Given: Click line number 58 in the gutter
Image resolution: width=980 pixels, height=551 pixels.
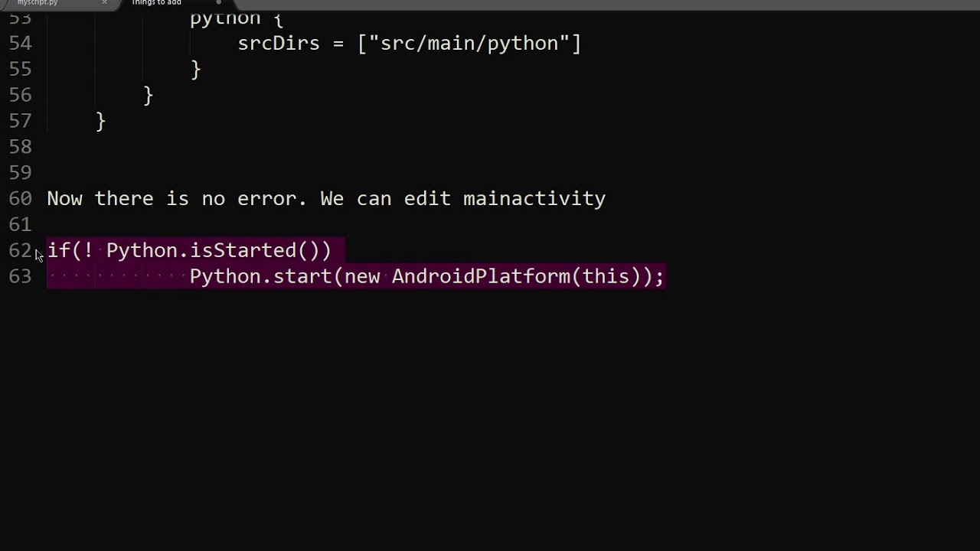Looking at the screenshot, I should pos(20,147).
